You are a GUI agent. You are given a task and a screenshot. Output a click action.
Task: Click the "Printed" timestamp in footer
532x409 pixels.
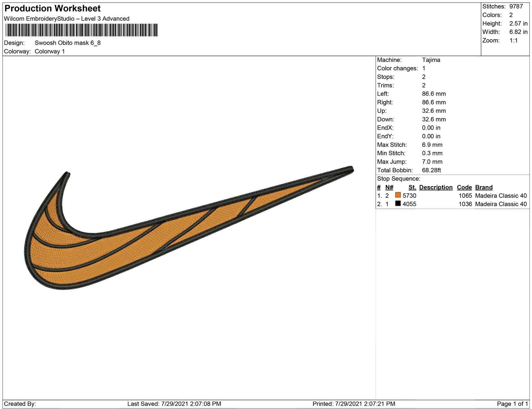point(354,404)
